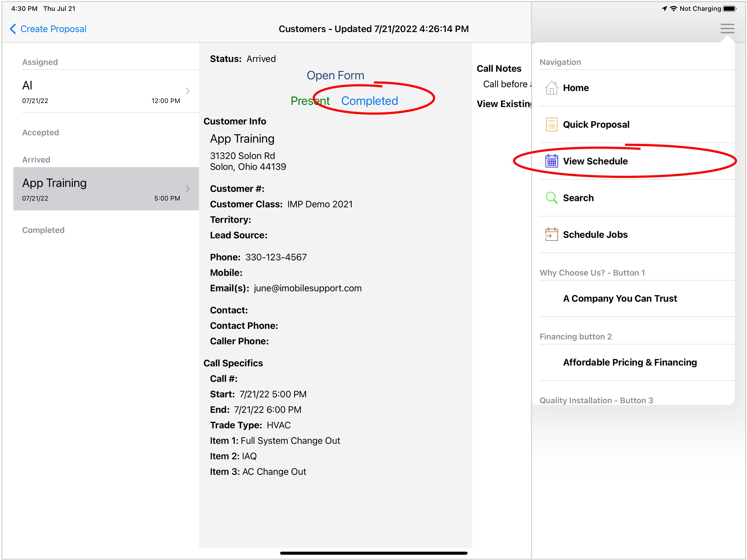Tap the Financing button 2 header
The width and height of the screenshot is (747, 560).
click(575, 337)
